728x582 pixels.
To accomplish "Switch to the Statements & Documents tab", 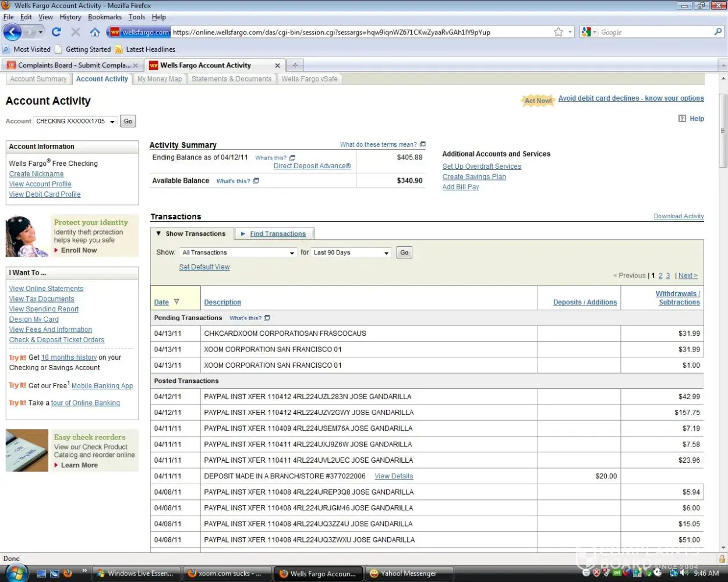I will tap(231, 79).
